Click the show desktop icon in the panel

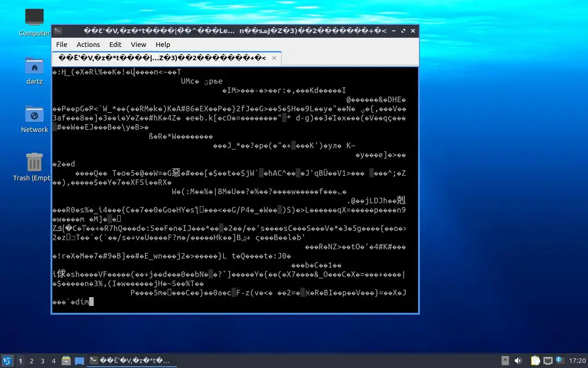pyautogui.click(x=79, y=361)
